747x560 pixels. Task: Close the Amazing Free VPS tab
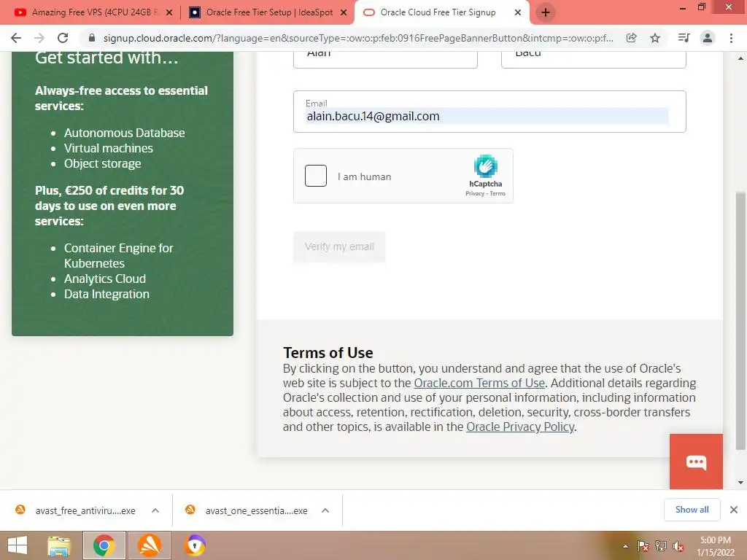169,13
